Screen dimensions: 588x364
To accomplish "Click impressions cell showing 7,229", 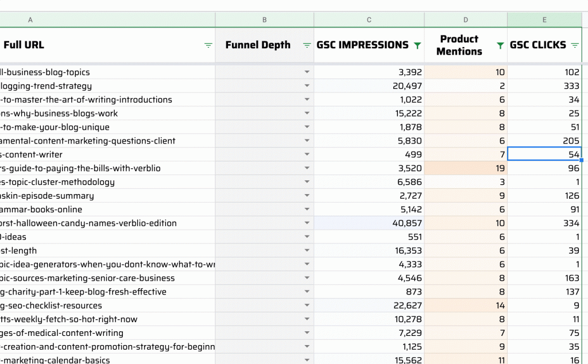I will click(x=369, y=333).
